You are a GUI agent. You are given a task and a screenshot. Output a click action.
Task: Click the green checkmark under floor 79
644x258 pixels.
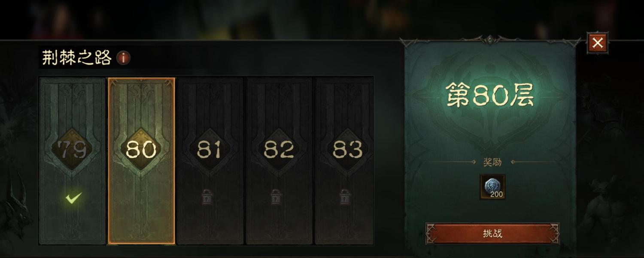point(73,198)
